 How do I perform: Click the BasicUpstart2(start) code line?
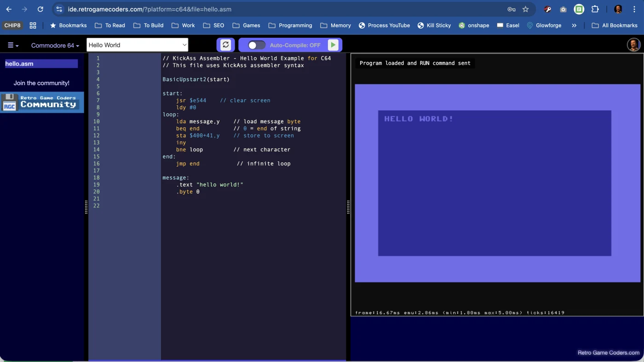(196, 79)
